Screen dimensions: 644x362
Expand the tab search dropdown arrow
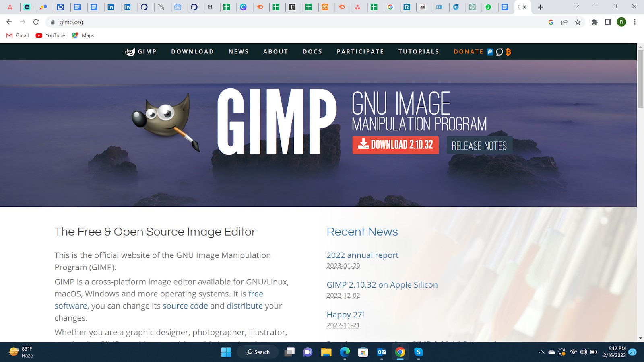point(576,7)
